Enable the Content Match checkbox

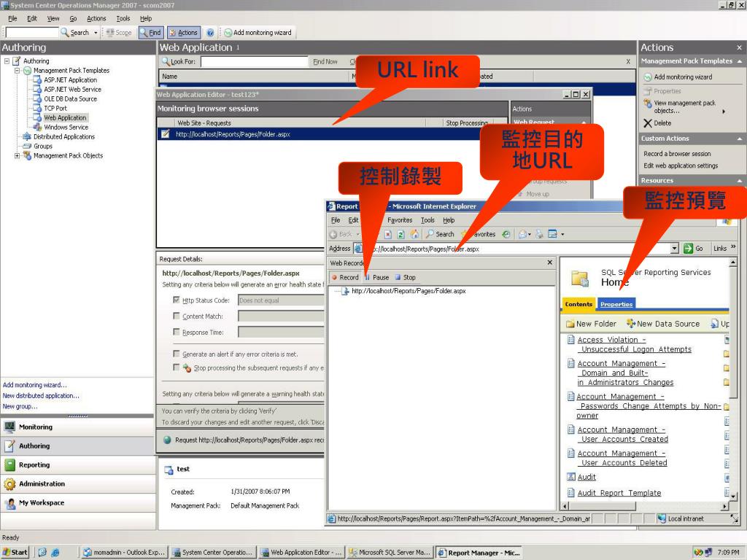(177, 316)
